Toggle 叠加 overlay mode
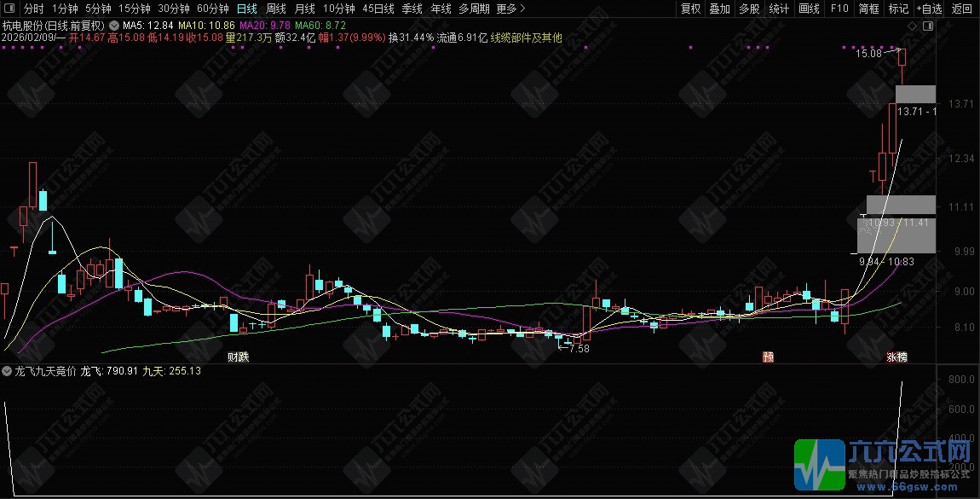The width and height of the screenshot is (980, 499). point(720,9)
